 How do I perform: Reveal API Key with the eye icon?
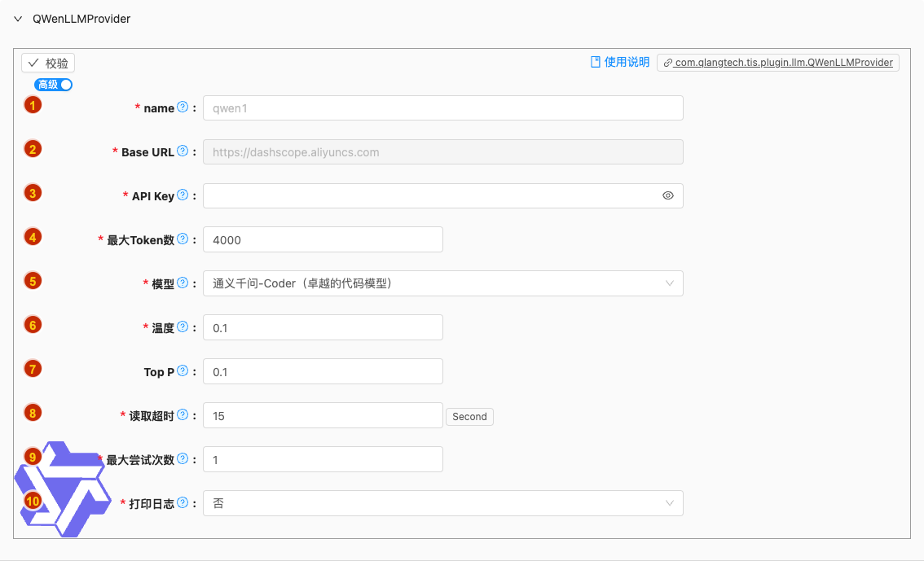tap(668, 195)
